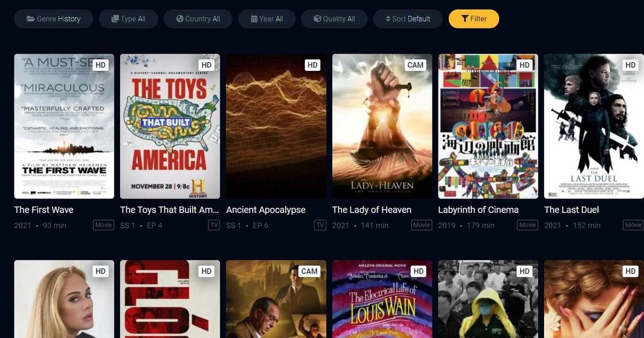Viewport: 644px width, 338px height.
Task: Click the CAM badge on Lady of Heaven
Action: (415, 65)
